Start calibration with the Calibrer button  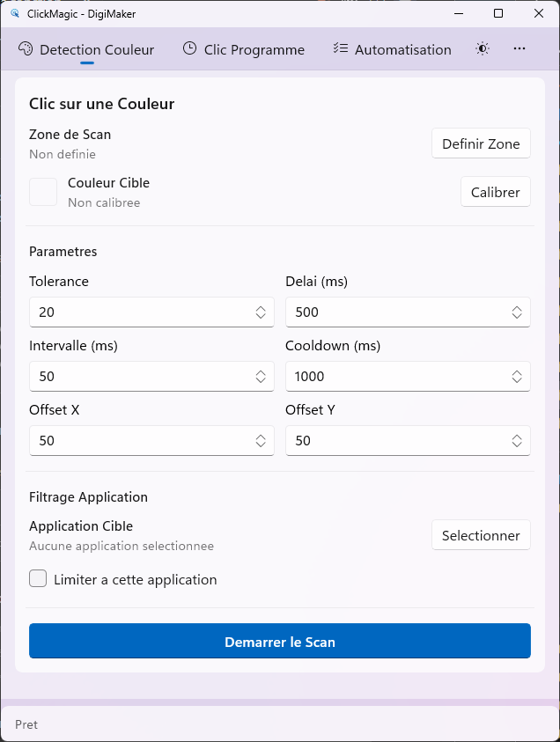pos(495,191)
